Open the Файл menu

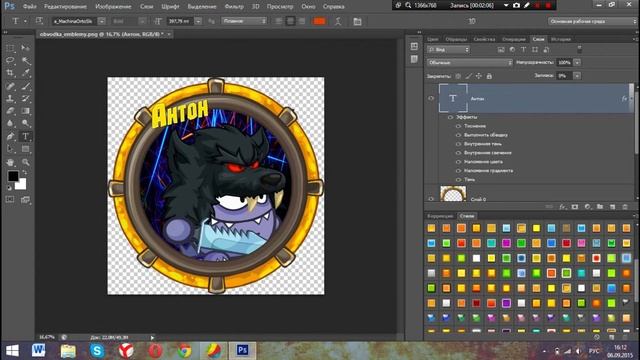coord(29,7)
